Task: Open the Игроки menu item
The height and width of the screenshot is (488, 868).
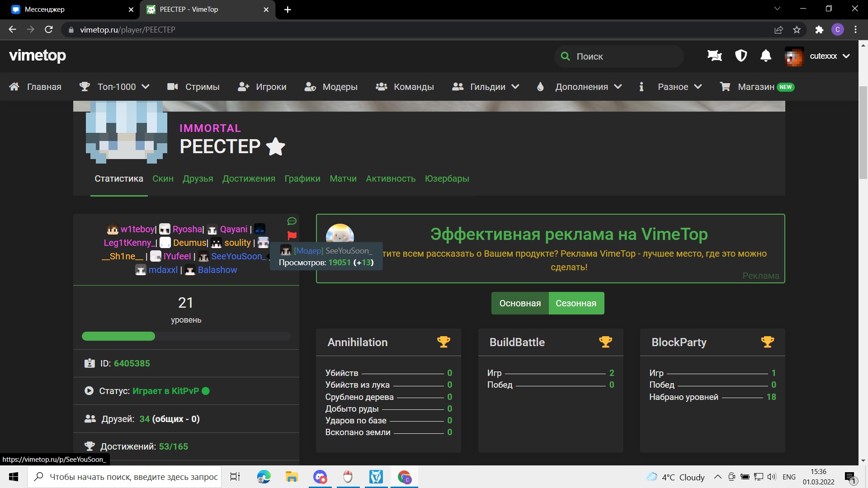Action: (262, 87)
